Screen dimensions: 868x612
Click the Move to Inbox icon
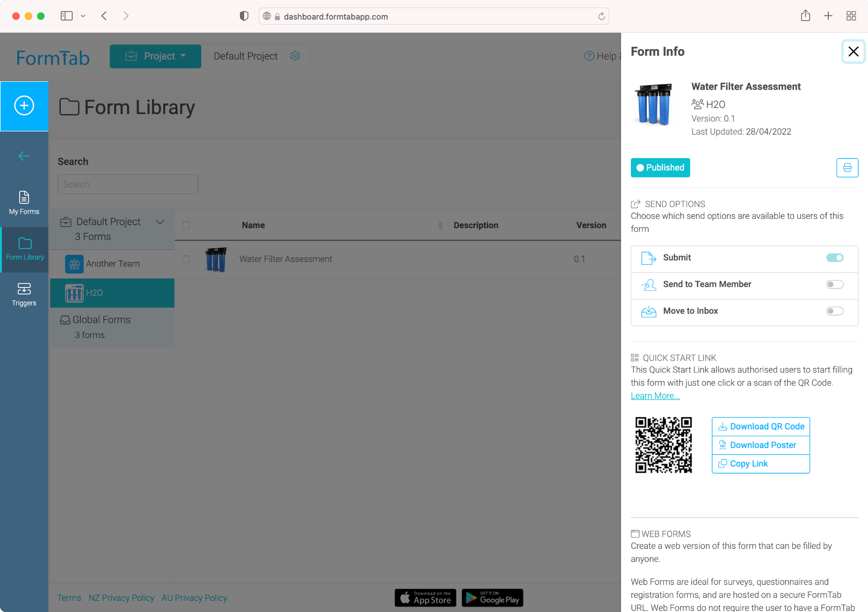[649, 311]
